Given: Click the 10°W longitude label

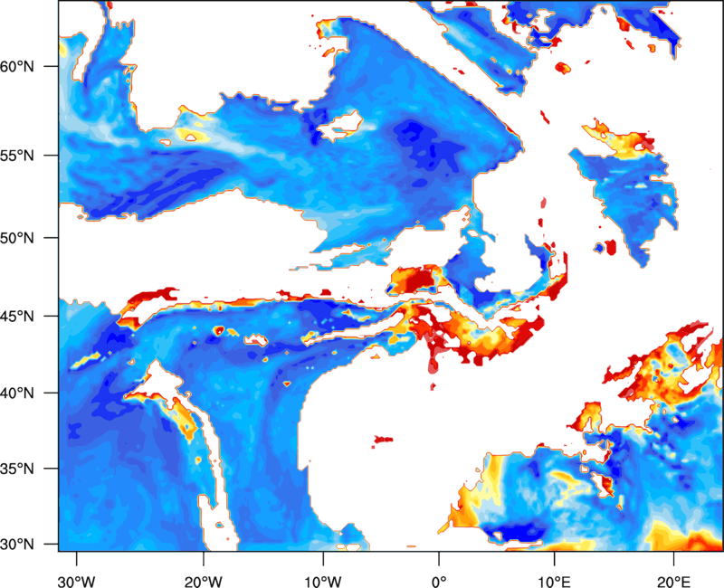Looking at the screenshot, I should pos(323,582).
